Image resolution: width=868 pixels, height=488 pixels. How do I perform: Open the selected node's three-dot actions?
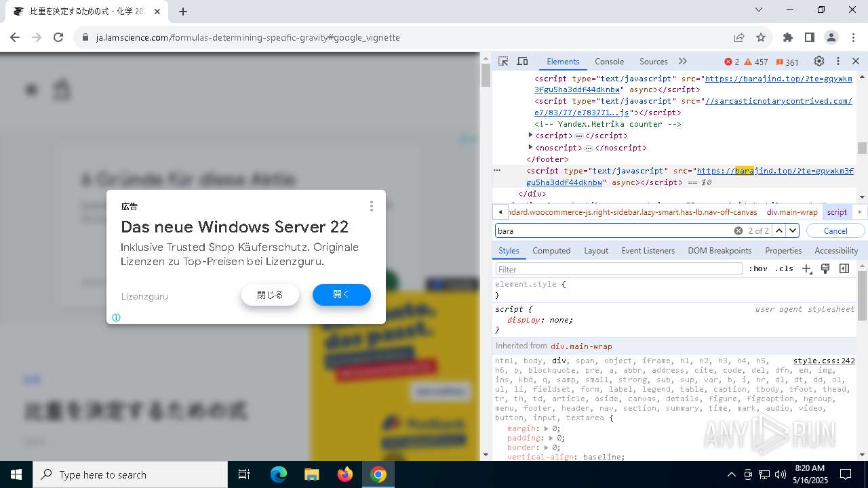point(496,171)
